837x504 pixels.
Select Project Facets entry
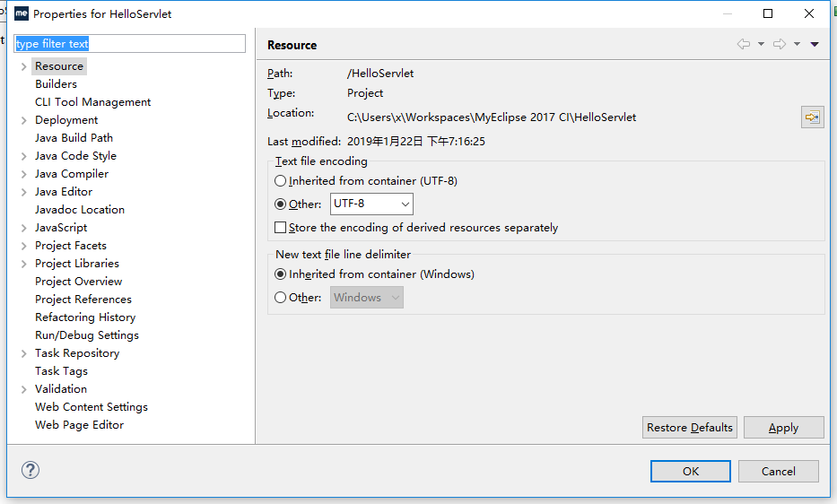[x=71, y=246]
